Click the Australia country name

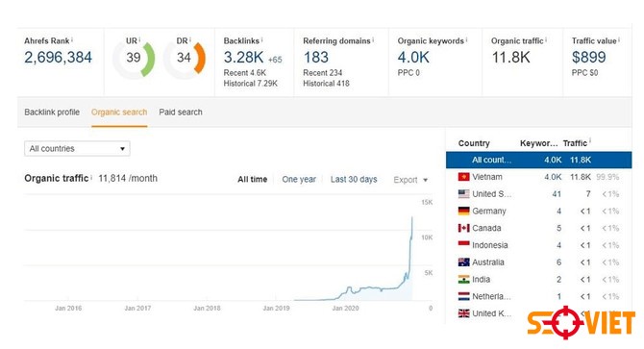[x=488, y=262]
